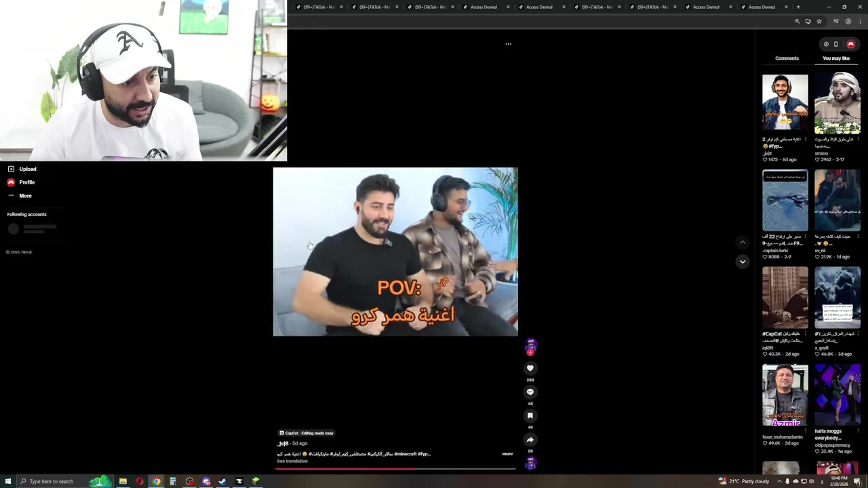Open the .captain.turki video thumbnail

tap(785, 201)
